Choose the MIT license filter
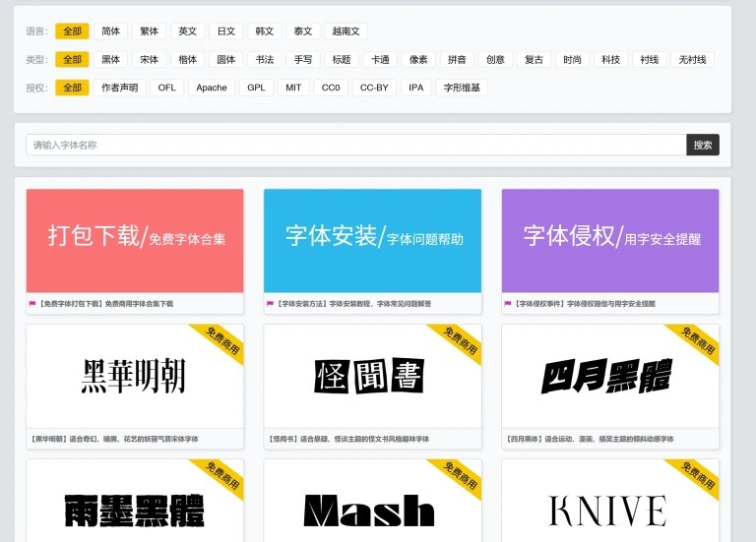This screenshot has width=756, height=542. click(x=293, y=88)
